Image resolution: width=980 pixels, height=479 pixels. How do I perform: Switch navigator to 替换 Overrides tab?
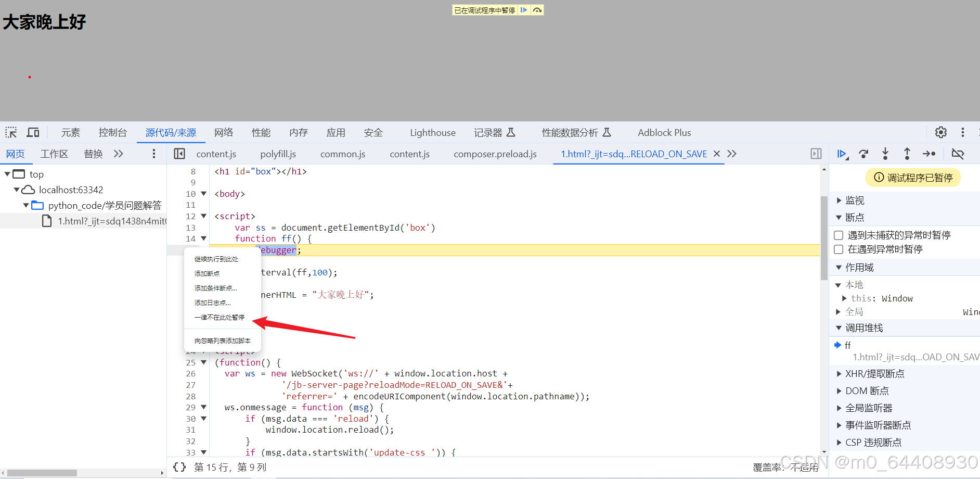93,154
